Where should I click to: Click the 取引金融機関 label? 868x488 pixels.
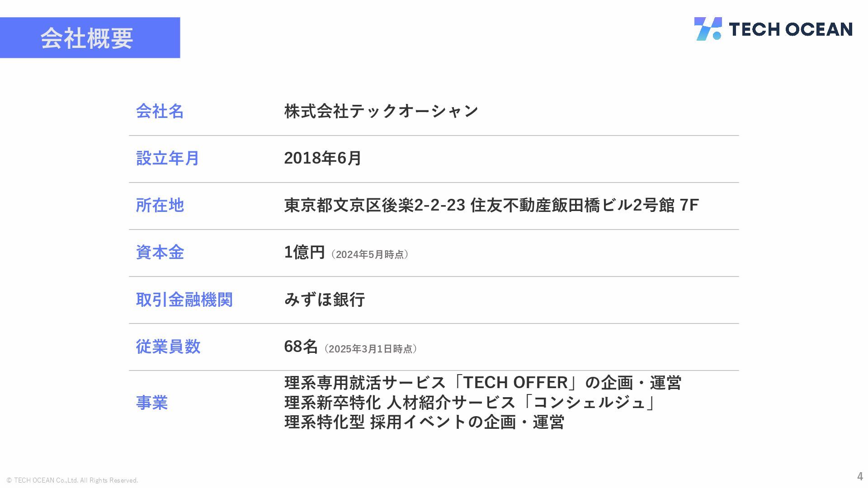click(184, 300)
